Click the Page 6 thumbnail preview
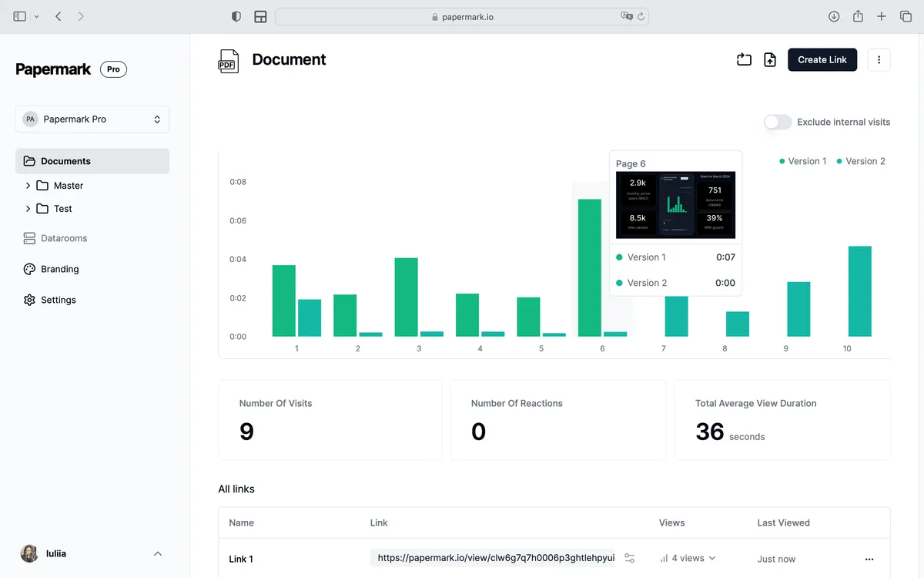Image resolution: width=924 pixels, height=578 pixels. (x=676, y=205)
